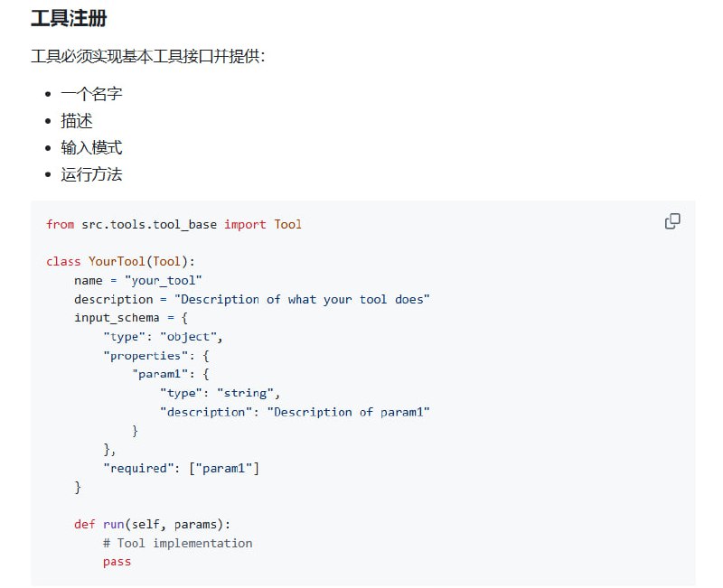Click the intro sentence 工具必须实现基本工具接口并提供
The height and width of the screenshot is (588, 723).
coord(147,57)
